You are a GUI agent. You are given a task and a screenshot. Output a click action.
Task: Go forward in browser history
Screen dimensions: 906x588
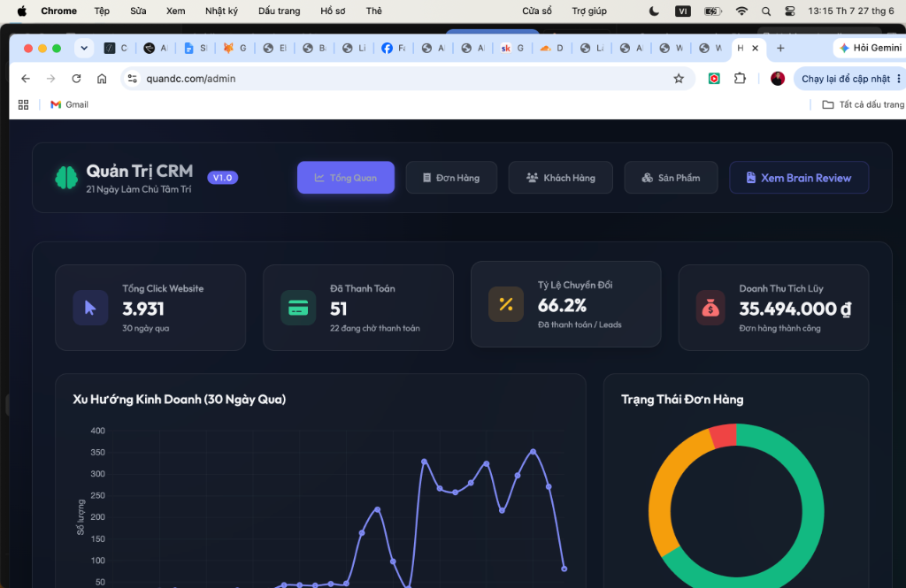[50, 79]
